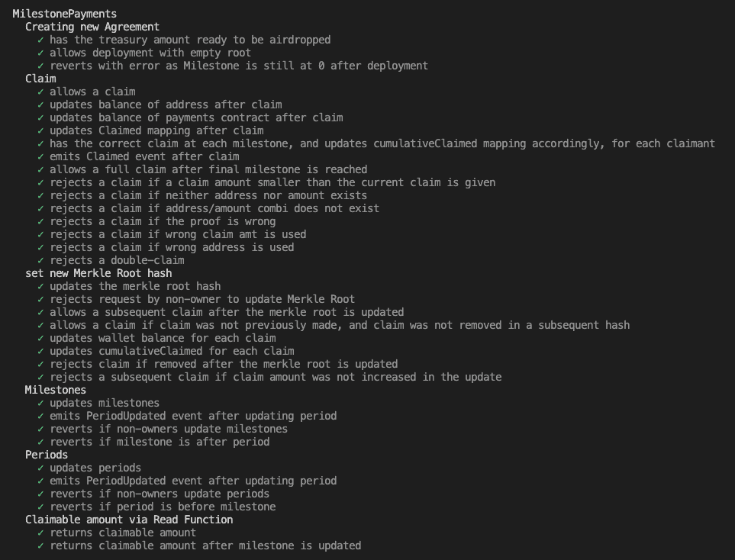
Task: Select the 'set new Merkle Root hash' heading
Action: [98, 273]
